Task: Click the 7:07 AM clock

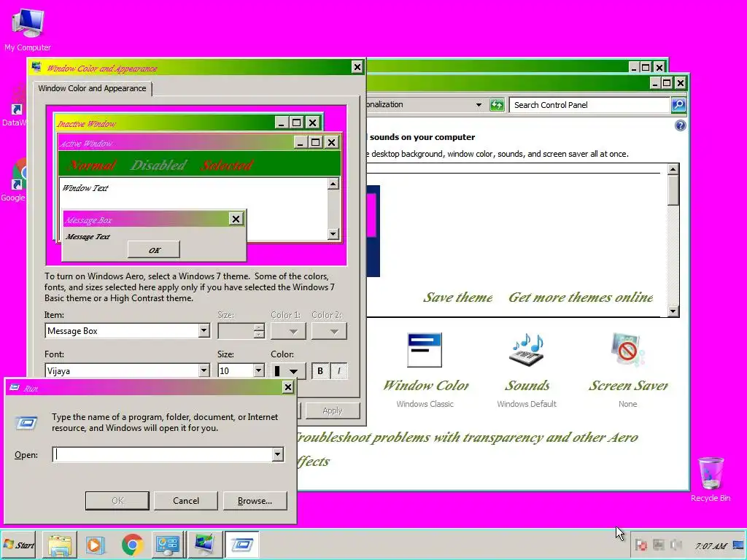Action: 711,545
